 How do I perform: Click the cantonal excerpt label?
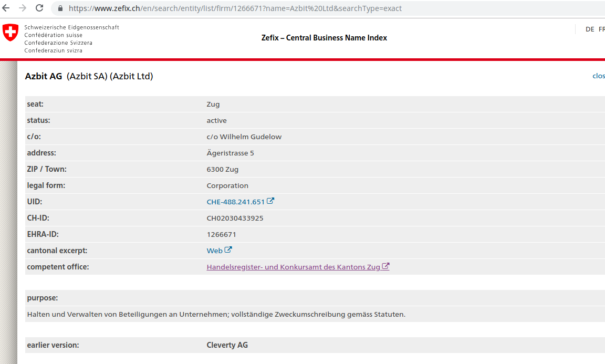(57, 251)
